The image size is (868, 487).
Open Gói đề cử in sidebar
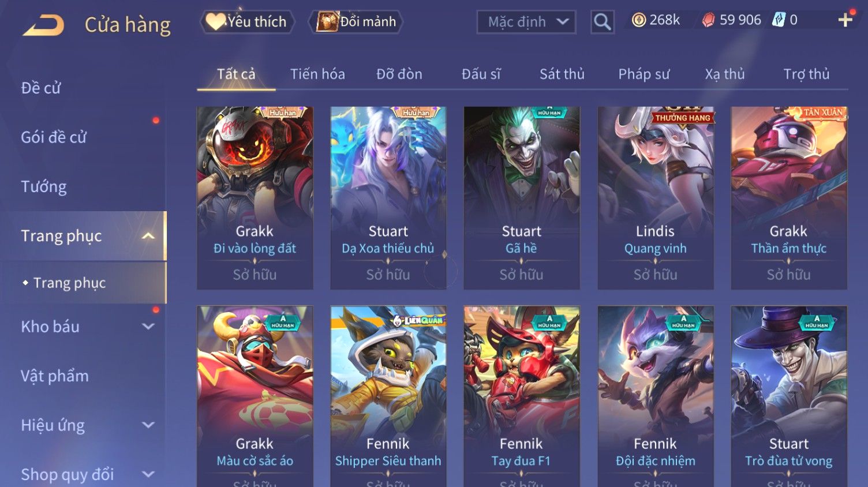point(54,137)
